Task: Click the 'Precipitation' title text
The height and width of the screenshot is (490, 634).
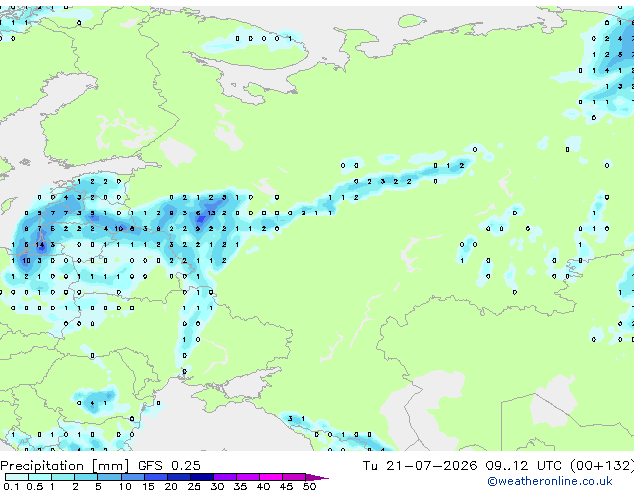Action: coord(42,466)
